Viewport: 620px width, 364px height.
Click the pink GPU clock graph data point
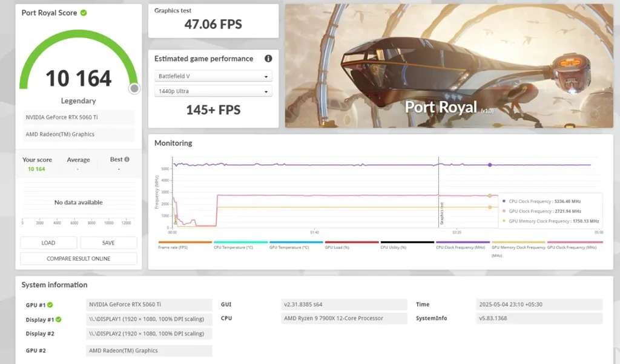tap(490, 195)
